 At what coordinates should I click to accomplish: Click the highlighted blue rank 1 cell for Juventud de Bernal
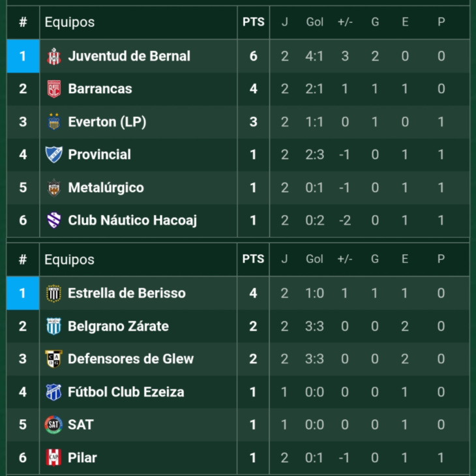coord(23,56)
